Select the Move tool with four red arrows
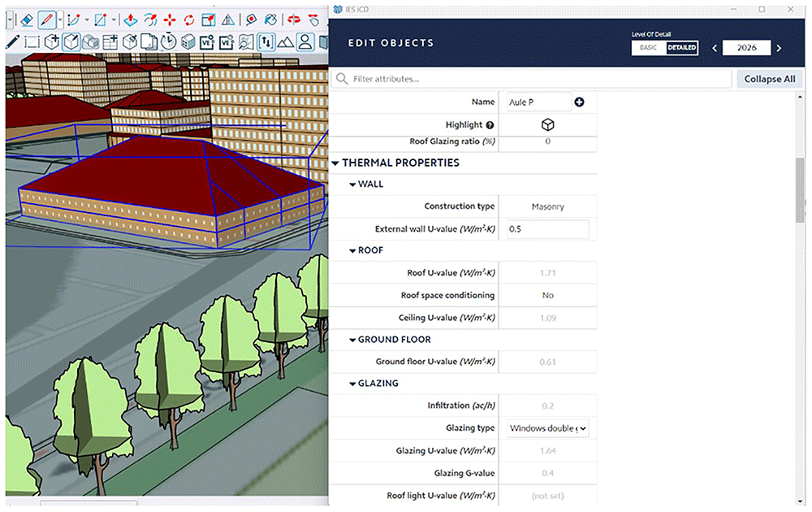 pos(170,20)
